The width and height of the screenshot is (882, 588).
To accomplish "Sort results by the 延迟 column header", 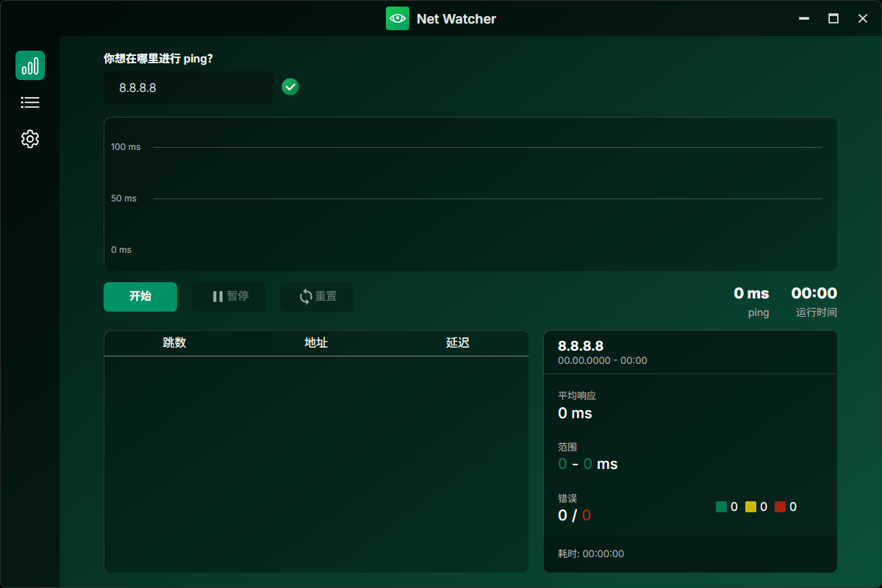I will pyautogui.click(x=457, y=343).
